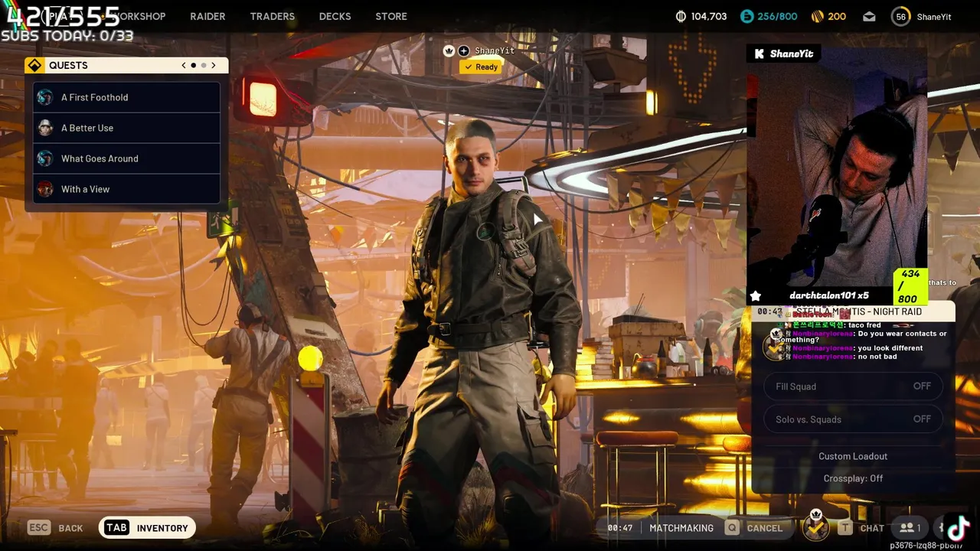This screenshot has height=551, width=980.
Task: Open the Traders tab
Action: tap(272, 16)
